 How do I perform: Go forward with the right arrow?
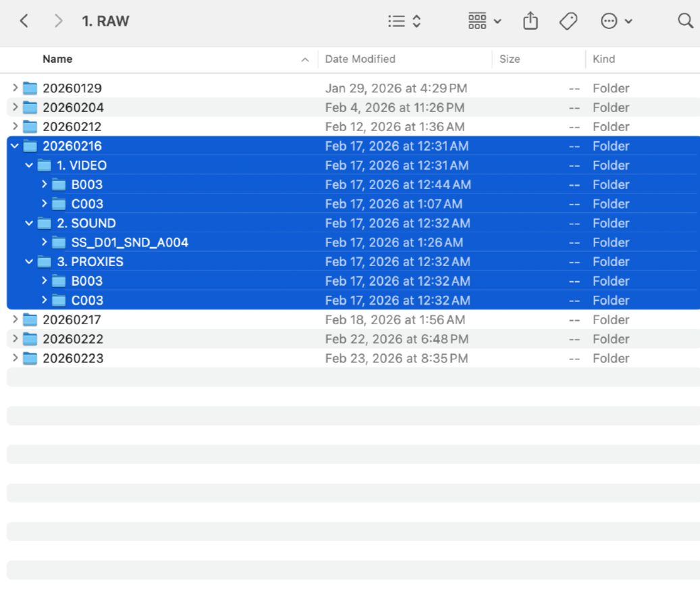[x=58, y=21]
